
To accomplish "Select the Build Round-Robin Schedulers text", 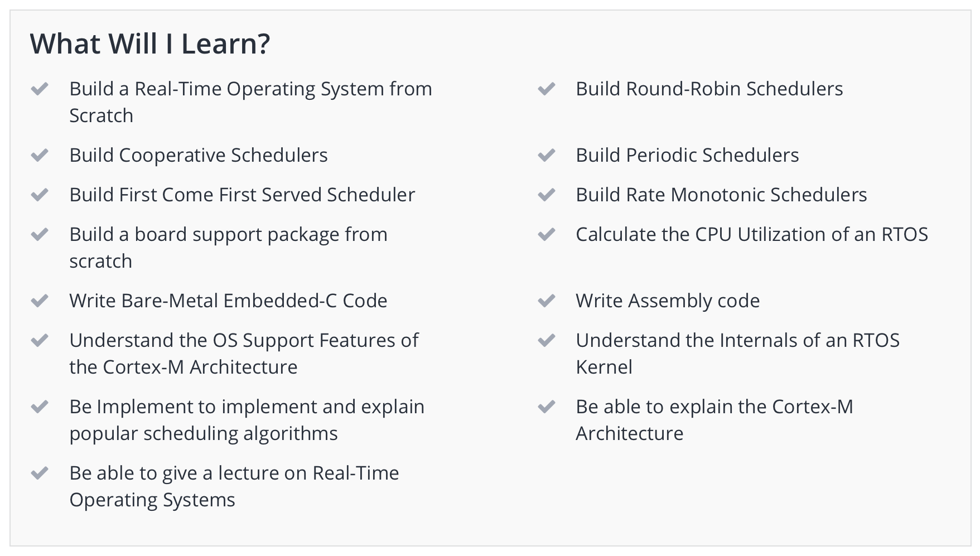I will 709,89.
